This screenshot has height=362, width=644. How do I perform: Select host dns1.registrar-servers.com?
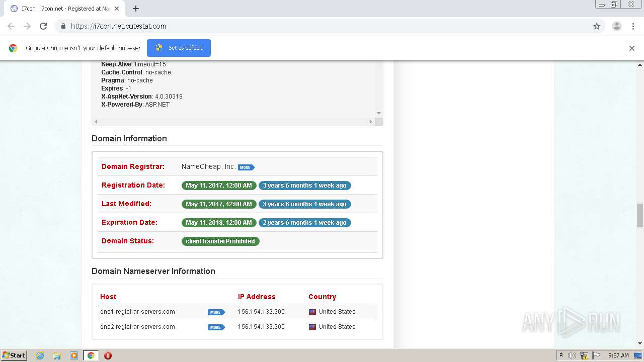137,312
